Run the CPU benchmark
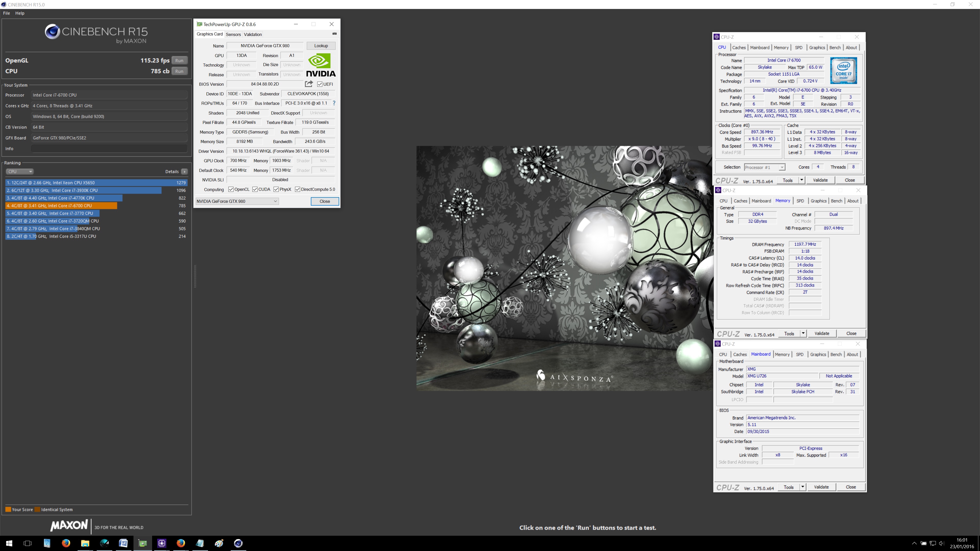This screenshot has height=551, width=980. click(179, 71)
